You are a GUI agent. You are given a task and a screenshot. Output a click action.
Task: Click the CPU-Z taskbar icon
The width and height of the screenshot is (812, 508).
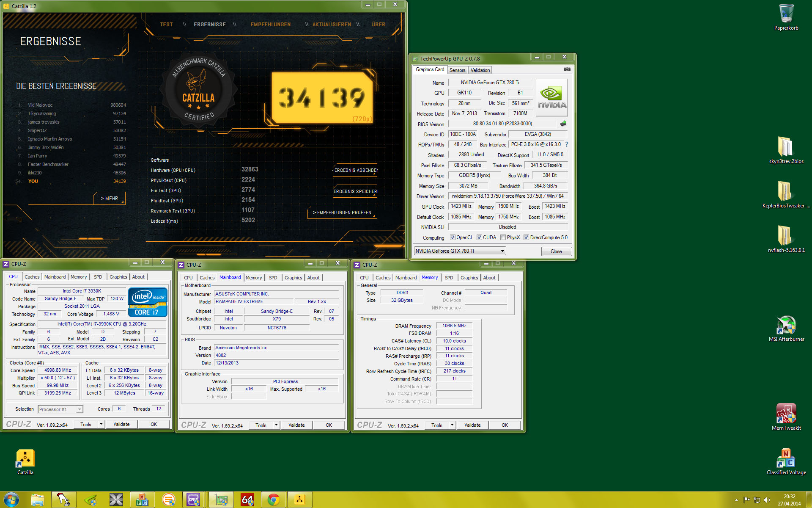point(194,500)
